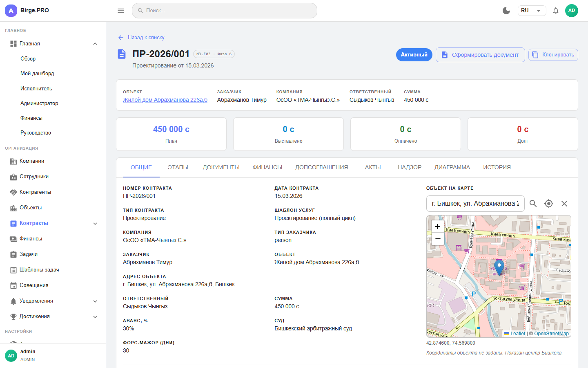
Task: Open the ЭТАПЫ tab
Action: (x=178, y=167)
